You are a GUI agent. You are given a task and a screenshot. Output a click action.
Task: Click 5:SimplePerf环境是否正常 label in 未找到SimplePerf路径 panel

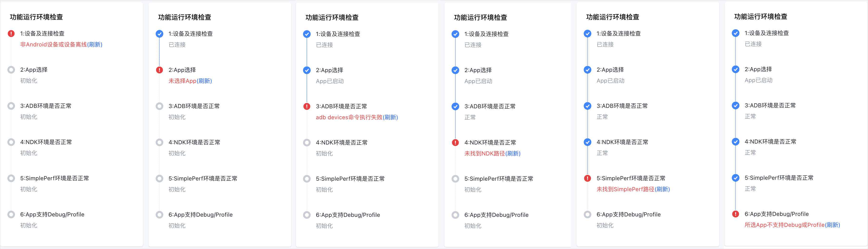coord(631,178)
